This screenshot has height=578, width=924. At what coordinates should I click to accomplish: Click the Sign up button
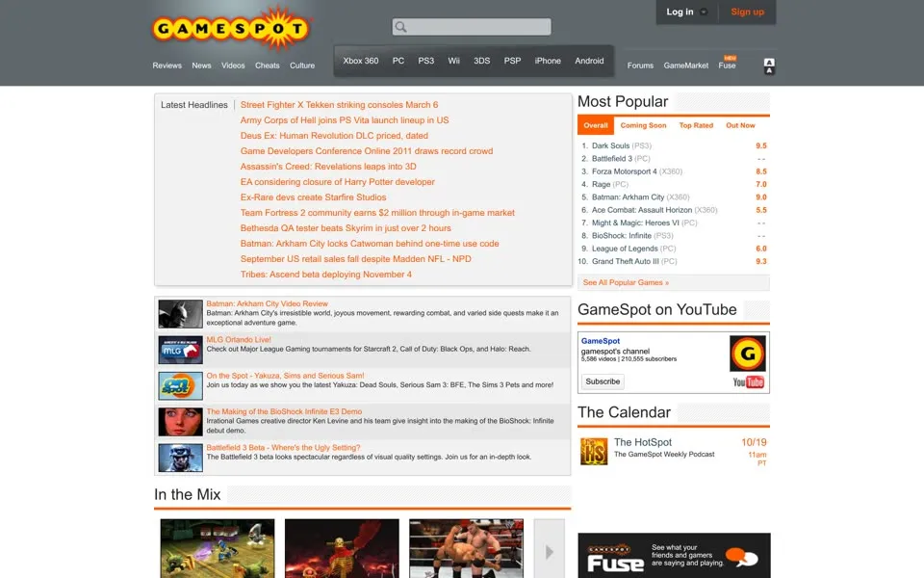point(747,12)
